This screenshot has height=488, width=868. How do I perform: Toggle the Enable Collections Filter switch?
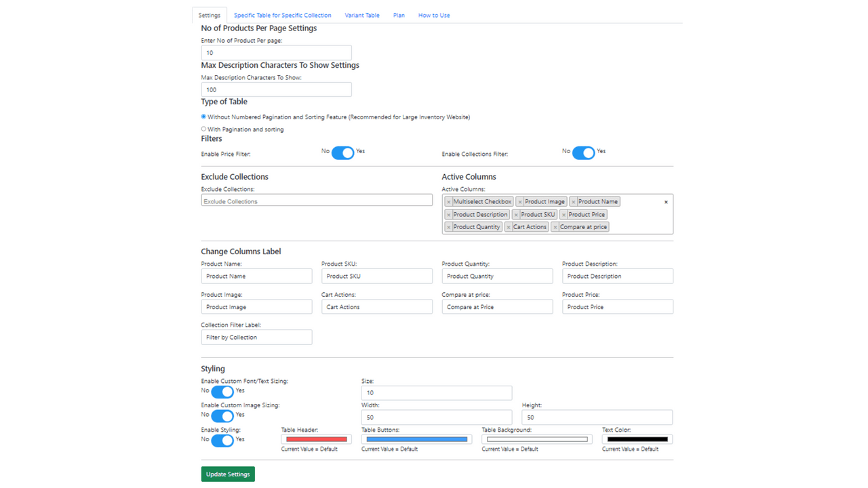pyautogui.click(x=583, y=153)
